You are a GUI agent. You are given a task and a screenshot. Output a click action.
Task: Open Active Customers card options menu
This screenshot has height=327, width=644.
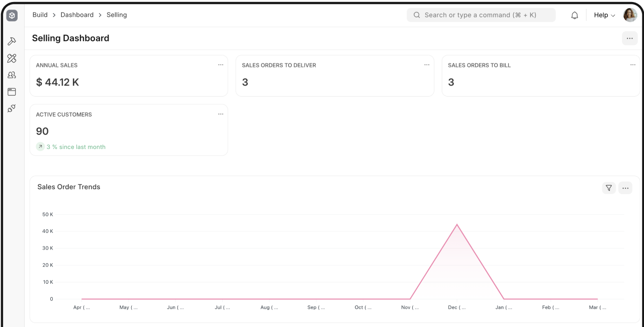point(220,114)
